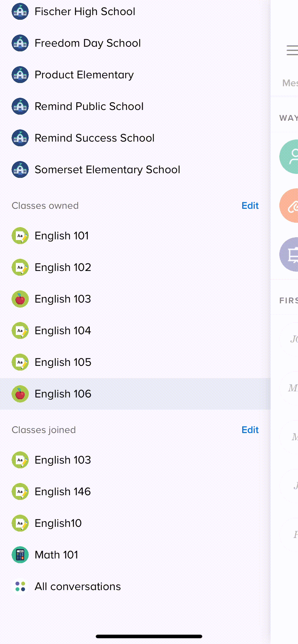Select English 102 class
298x644 pixels.
63,267
